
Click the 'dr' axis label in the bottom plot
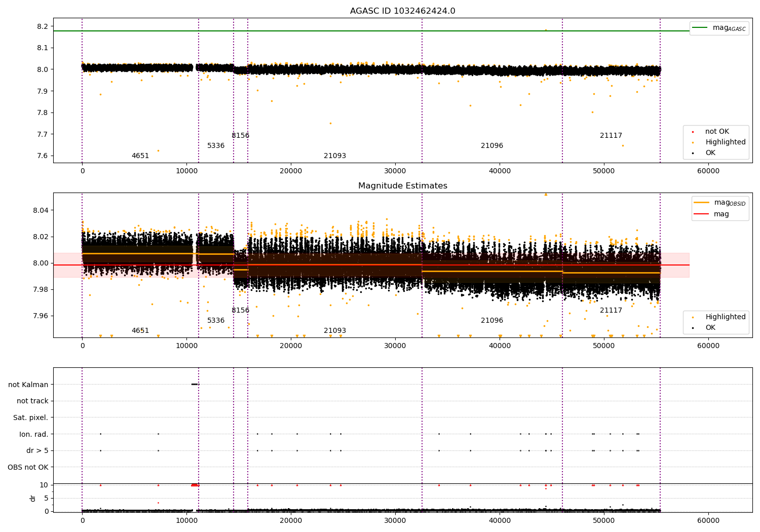tap(33, 498)
